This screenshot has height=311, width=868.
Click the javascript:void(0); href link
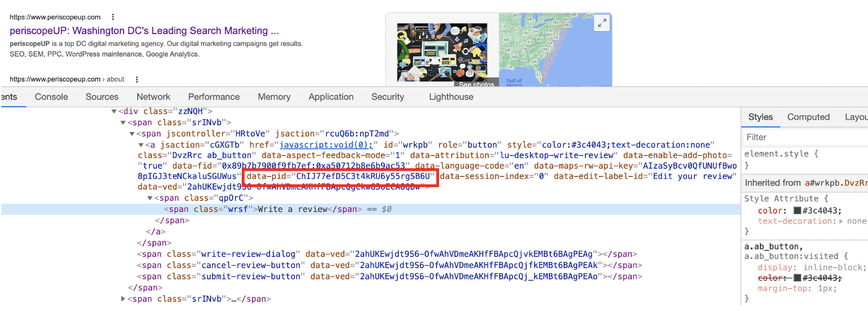click(x=326, y=145)
